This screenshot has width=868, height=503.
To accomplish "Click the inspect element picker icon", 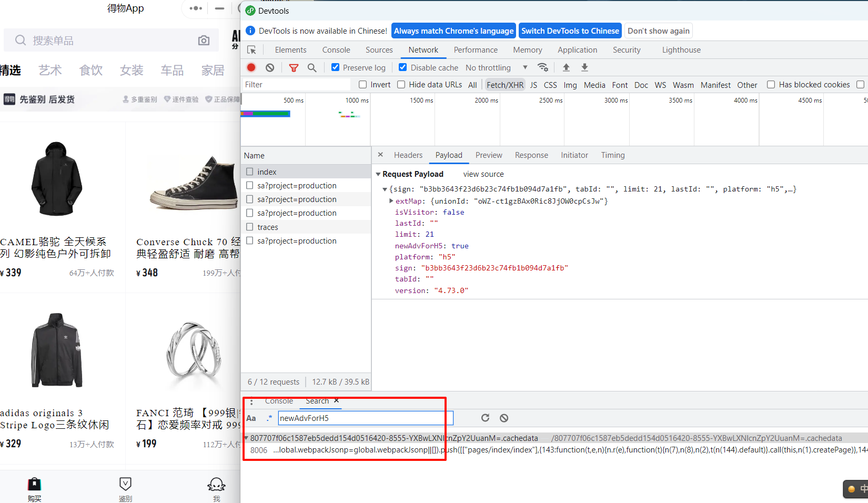I will pos(251,50).
